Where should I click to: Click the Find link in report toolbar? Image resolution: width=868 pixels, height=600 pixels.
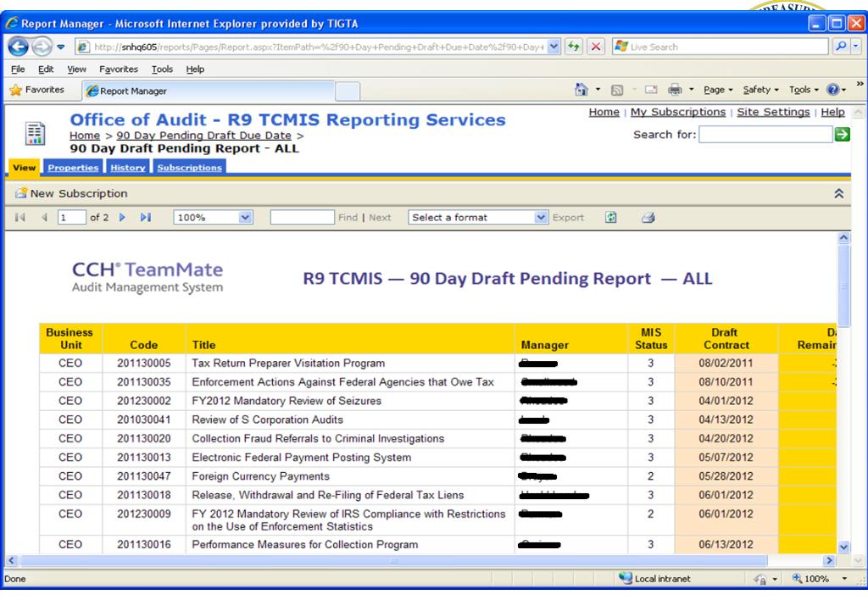(348, 218)
